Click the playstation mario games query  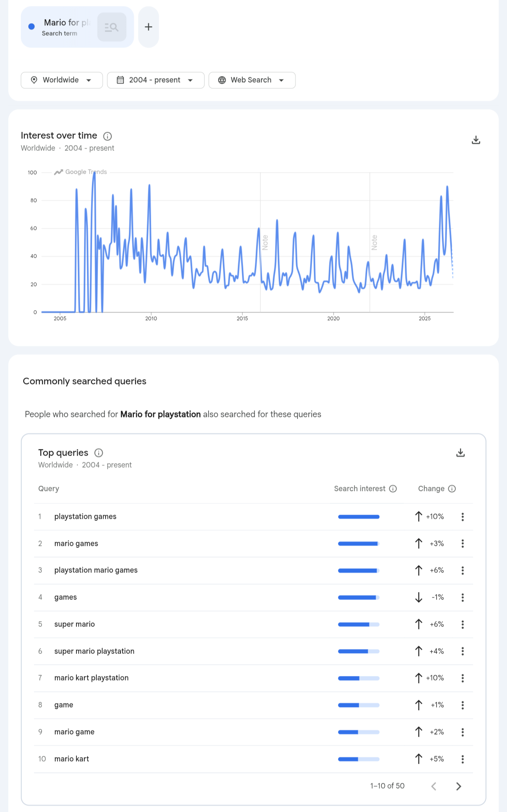96,570
